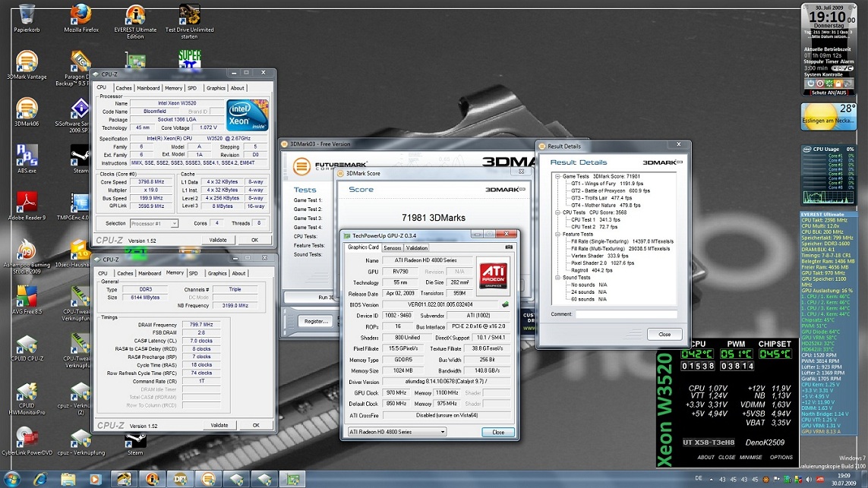Open the Processor #1 selection dropdown
This screenshot has width=868, height=488.
[x=154, y=224]
